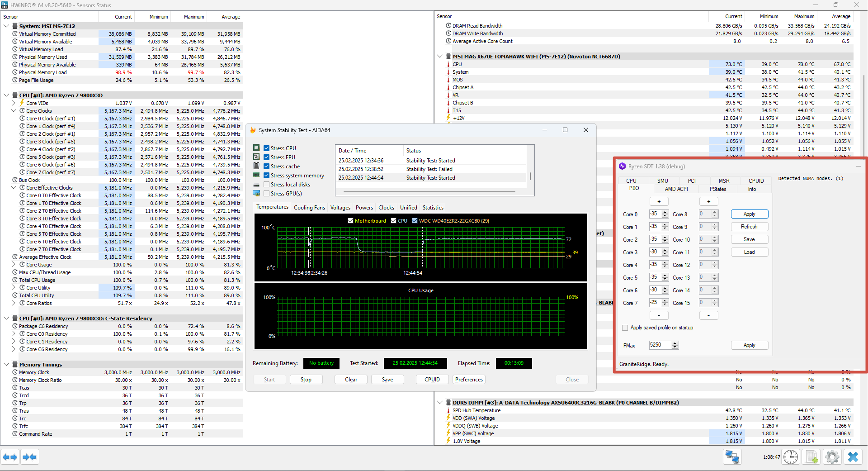Viewport: 868px width, 471px height.
Task: Click the sensor icon next to Bus Clock
Action: pyautogui.click(x=15, y=180)
